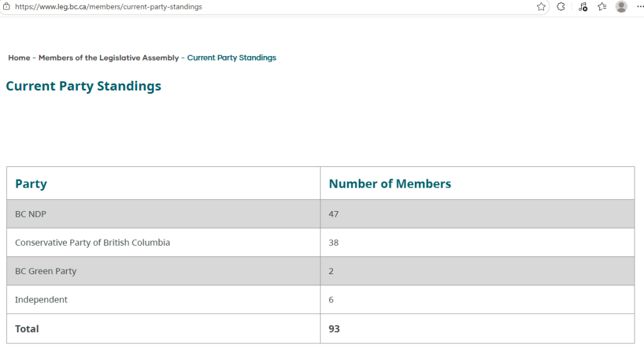Click the site information lock icon

coord(6,7)
